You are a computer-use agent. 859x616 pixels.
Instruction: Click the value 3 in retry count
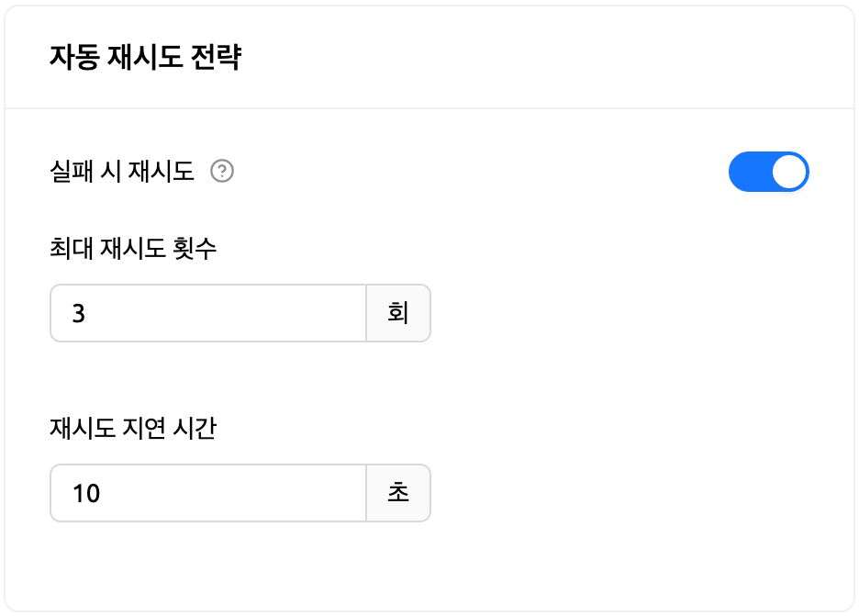pos(79,313)
